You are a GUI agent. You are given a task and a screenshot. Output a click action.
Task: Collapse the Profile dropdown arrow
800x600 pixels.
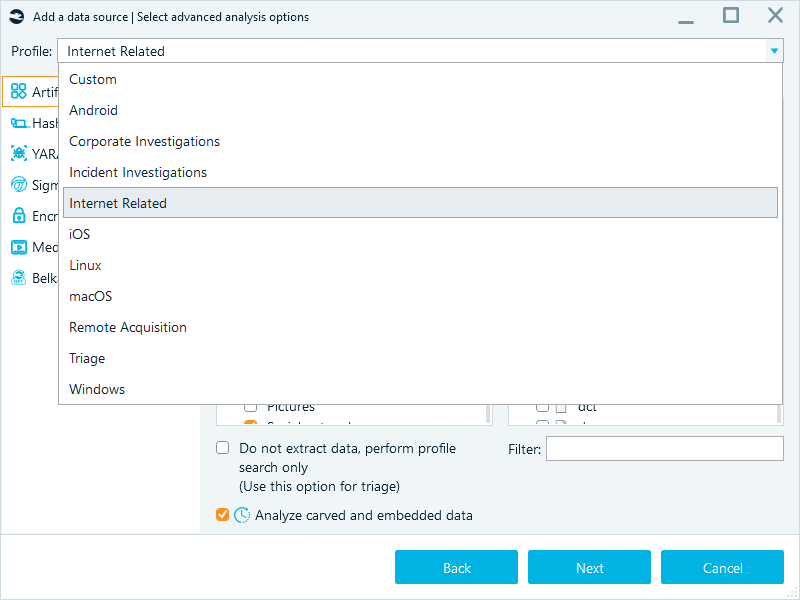(773, 50)
